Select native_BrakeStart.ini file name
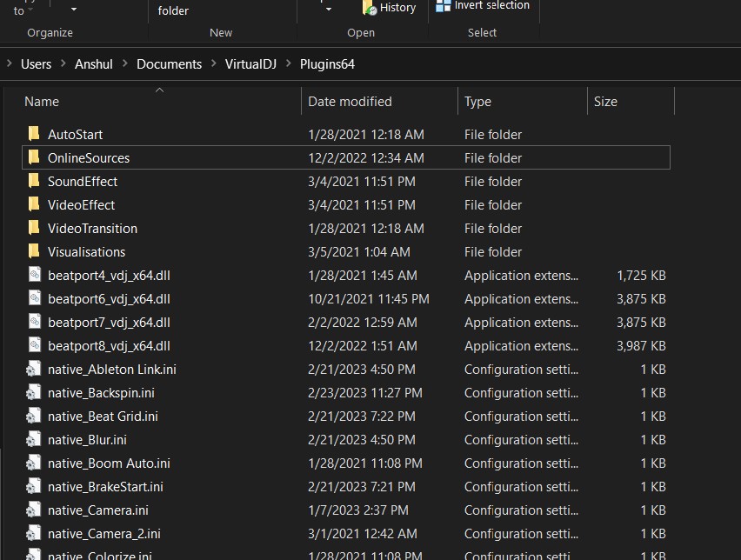741x560 pixels. (x=105, y=487)
